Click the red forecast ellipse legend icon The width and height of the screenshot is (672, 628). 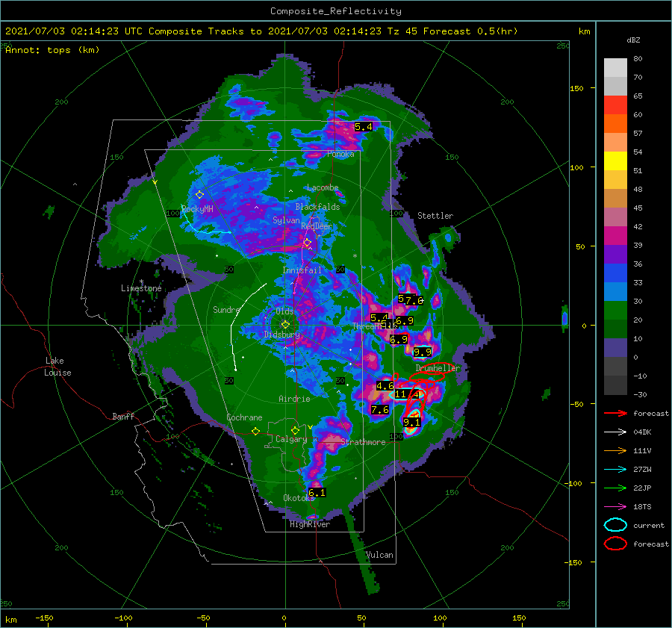pyautogui.click(x=615, y=544)
